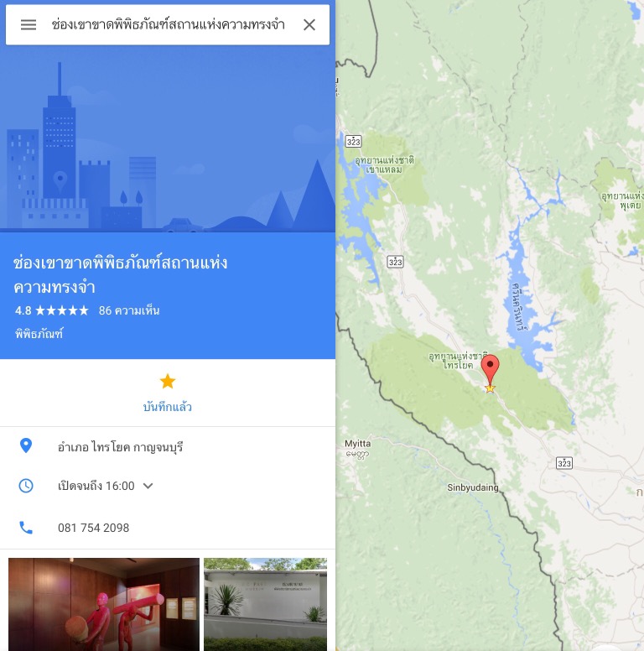Toggle the saved star above บันทึกแล้ว
The image size is (644, 651).
[x=168, y=381]
